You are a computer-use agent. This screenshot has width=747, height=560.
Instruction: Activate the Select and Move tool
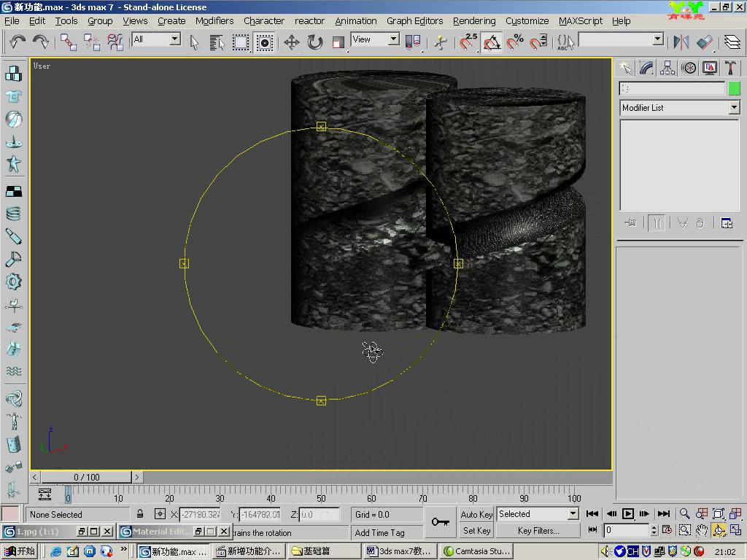(292, 42)
